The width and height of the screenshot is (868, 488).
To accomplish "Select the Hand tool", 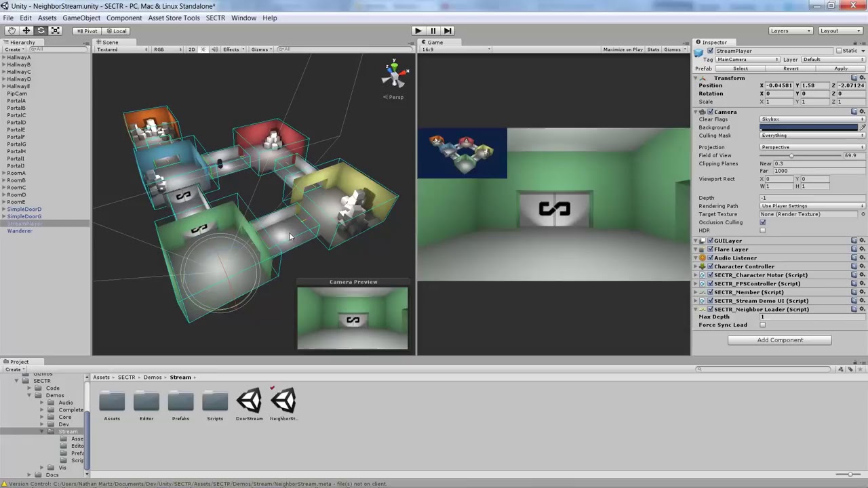I will click(12, 30).
